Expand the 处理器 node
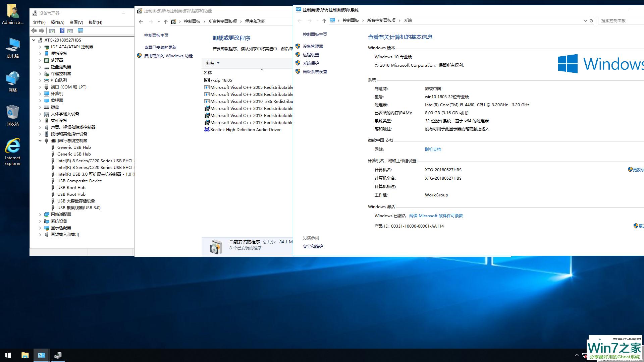The image size is (644, 362). (x=40, y=60)
